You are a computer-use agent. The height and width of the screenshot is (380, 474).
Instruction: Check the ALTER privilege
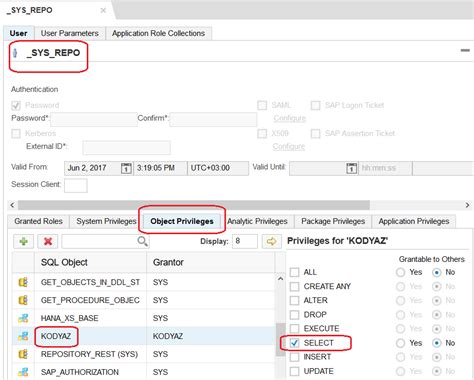[294, 300]
